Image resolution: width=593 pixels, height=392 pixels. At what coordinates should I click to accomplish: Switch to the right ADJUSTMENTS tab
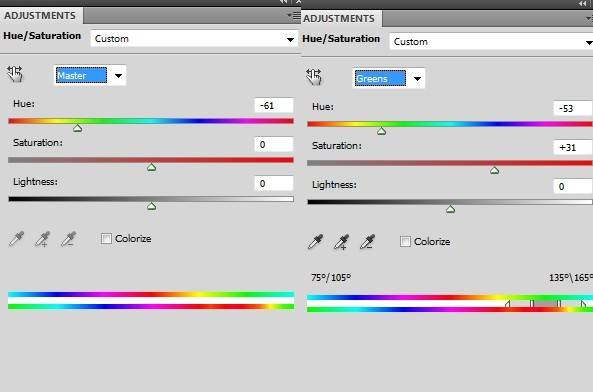(x=339, y=19)
